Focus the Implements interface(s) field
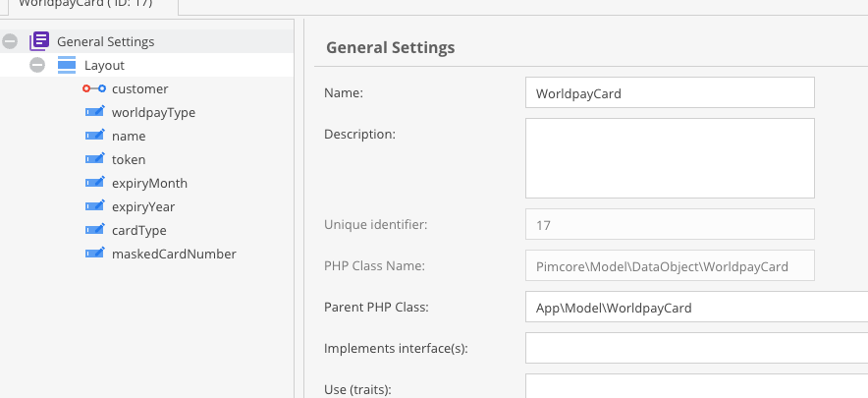 (696, 348)
